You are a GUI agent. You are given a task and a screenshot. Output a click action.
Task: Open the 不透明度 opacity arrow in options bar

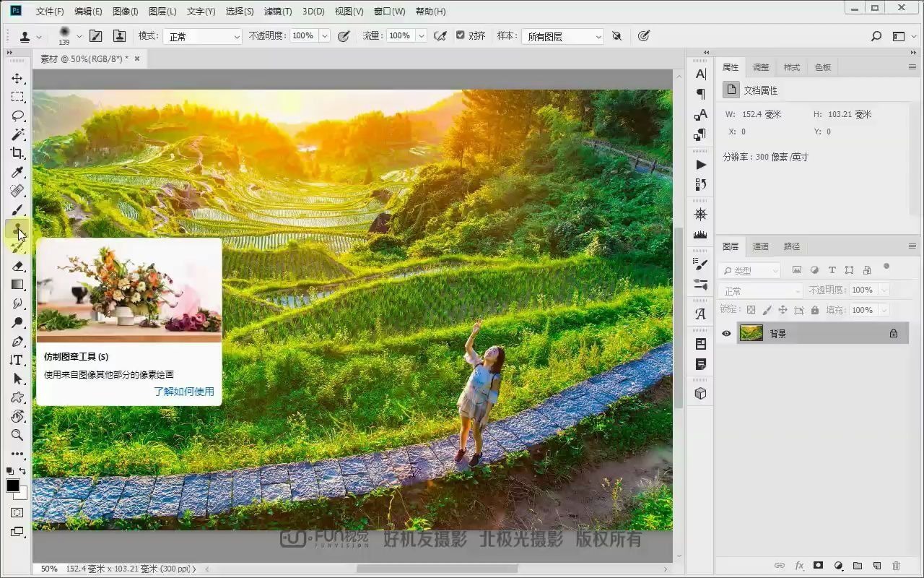click(x=325, y=36)
